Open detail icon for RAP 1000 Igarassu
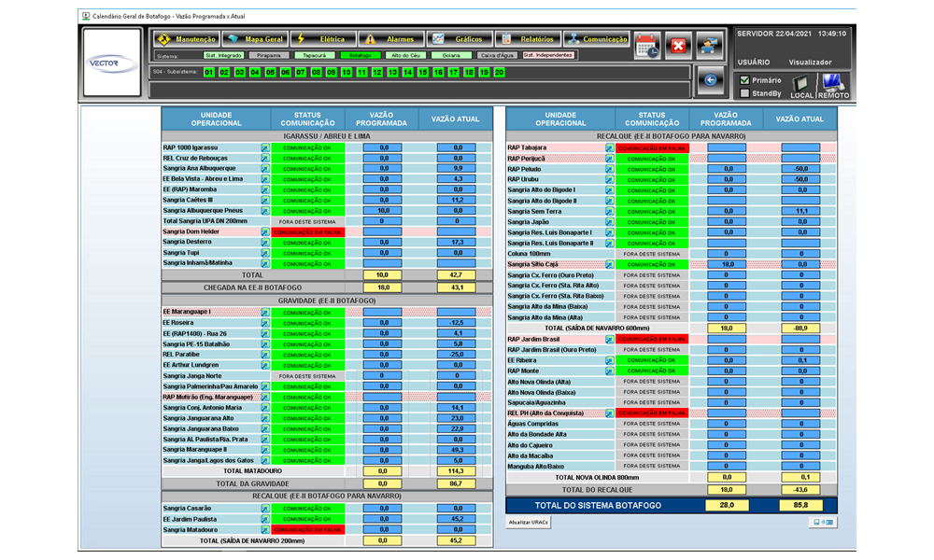 pos(264,147)
